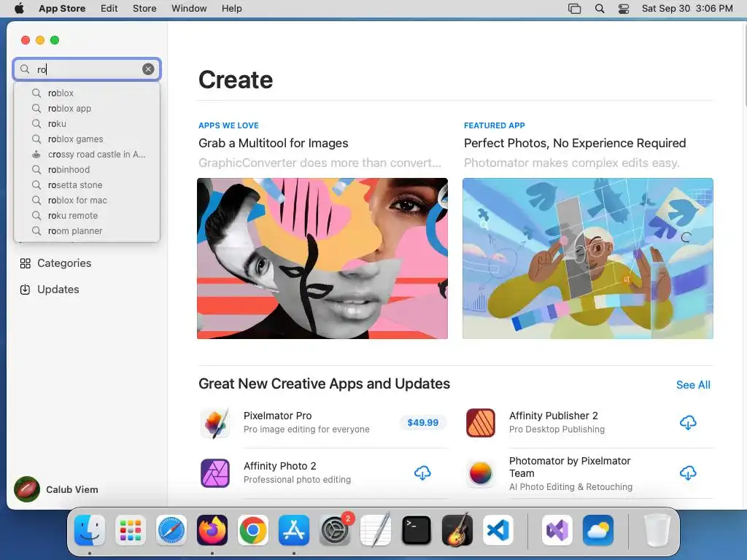Open the Calub Viem account profile
747x560 pixels.
[56, 489]
